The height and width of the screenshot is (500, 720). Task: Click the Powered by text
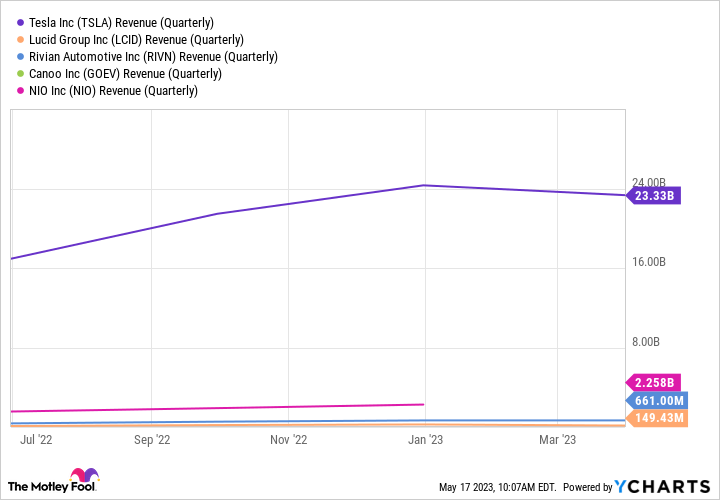(588, 487)
